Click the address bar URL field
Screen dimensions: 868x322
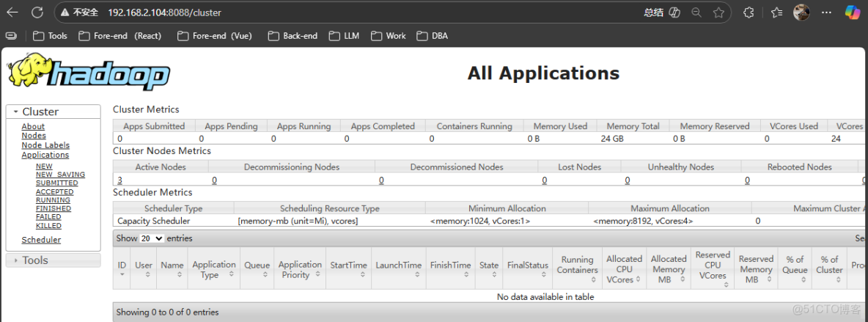(x=367, y=12)
